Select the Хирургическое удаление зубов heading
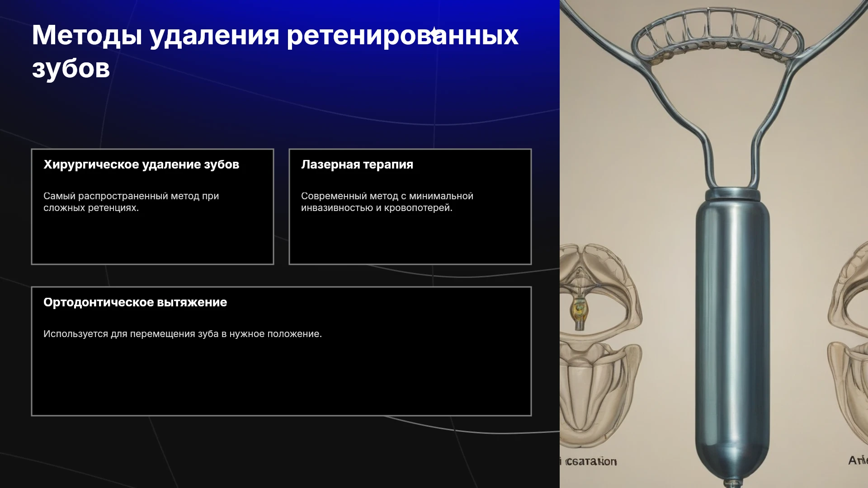 click(141, 164)
